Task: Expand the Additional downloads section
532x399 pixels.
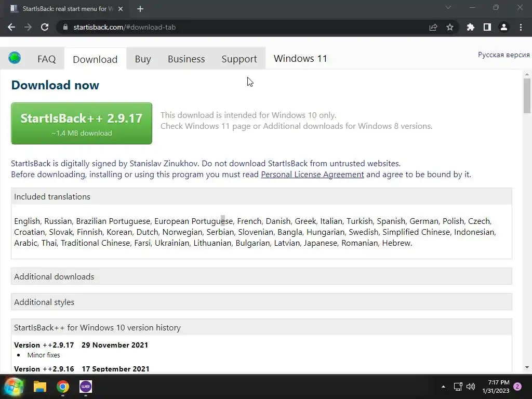Action: (x=261, y=276)
